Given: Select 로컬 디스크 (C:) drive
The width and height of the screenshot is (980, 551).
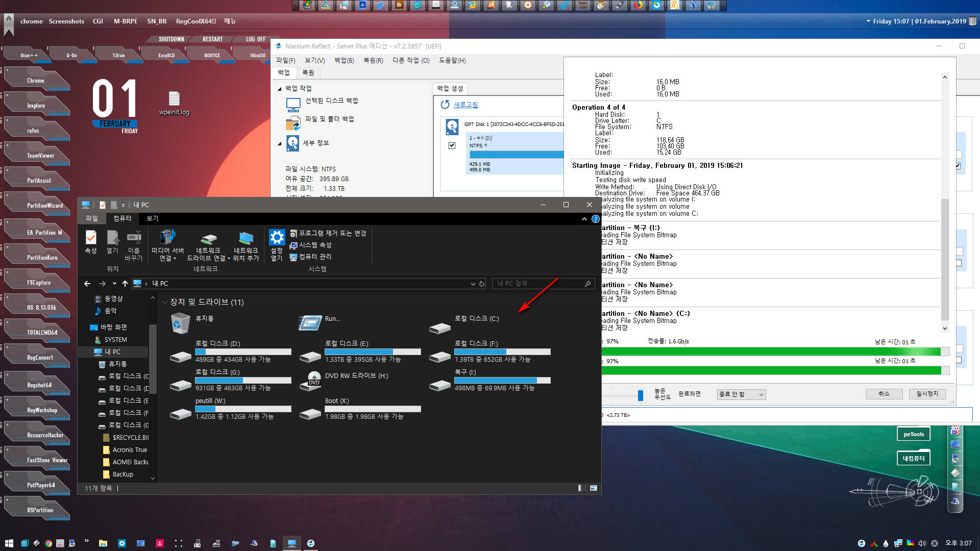Looking at the screenshot, I should 464,323.
